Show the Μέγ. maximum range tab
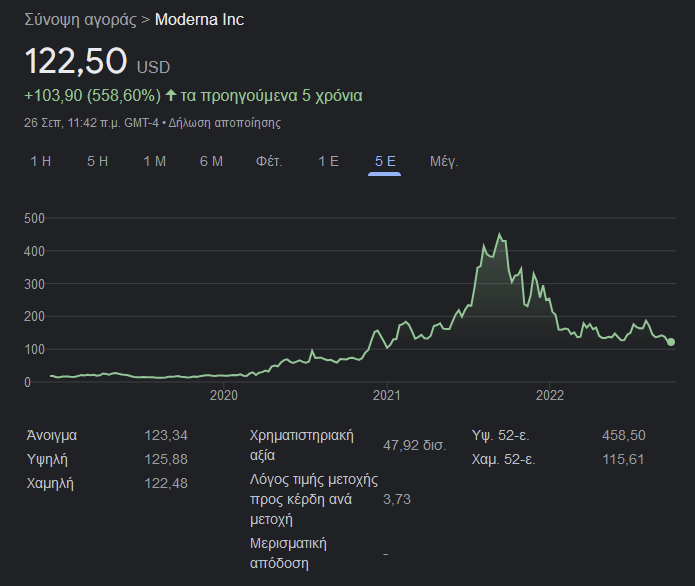 [444, 161]
